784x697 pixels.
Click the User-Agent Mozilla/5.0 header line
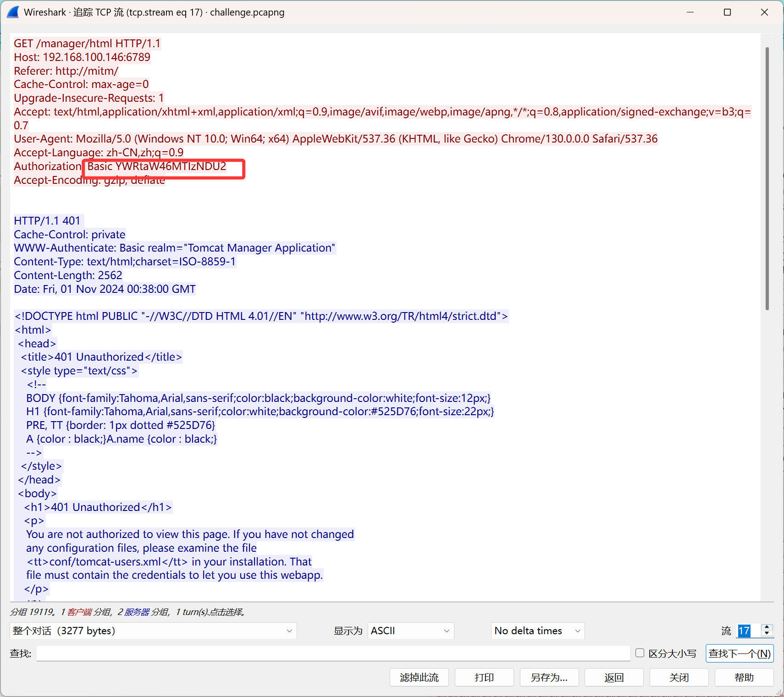[x=336, y=139]
